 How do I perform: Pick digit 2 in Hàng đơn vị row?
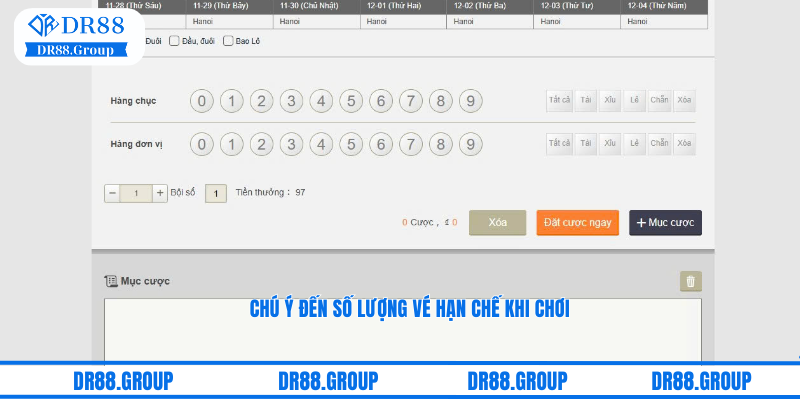click(x=261, y=144)
